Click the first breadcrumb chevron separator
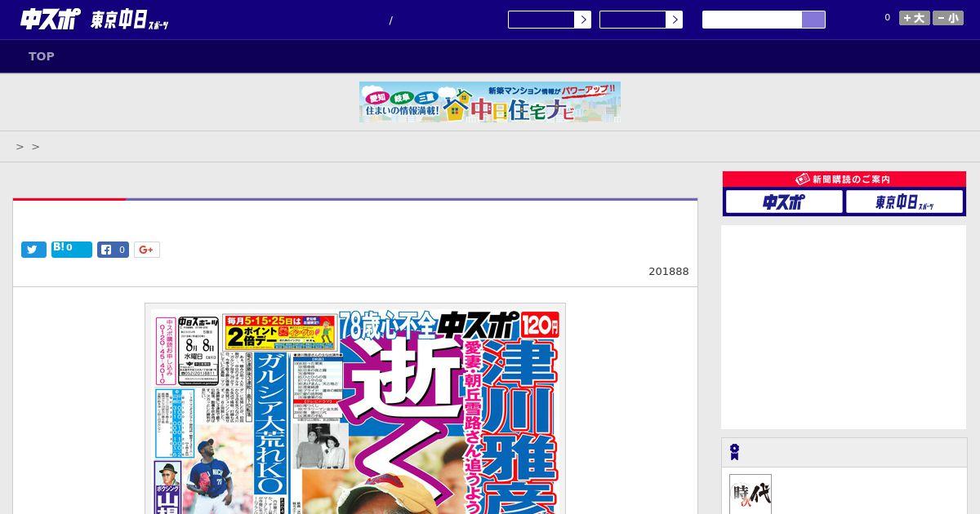 20,147
